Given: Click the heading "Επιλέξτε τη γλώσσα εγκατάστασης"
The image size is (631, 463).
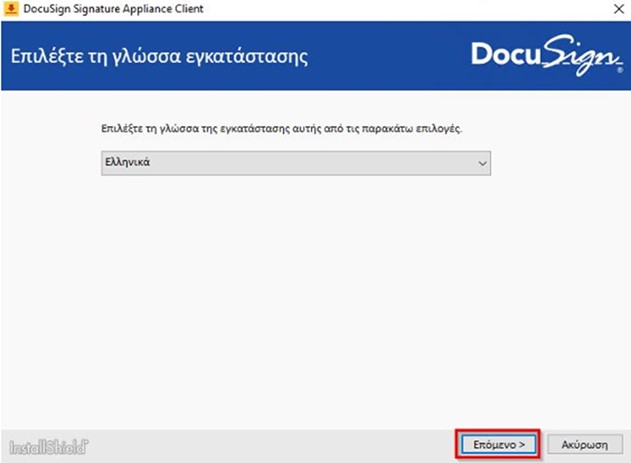Looking at the screenshot, I should (x=159, y=56).
